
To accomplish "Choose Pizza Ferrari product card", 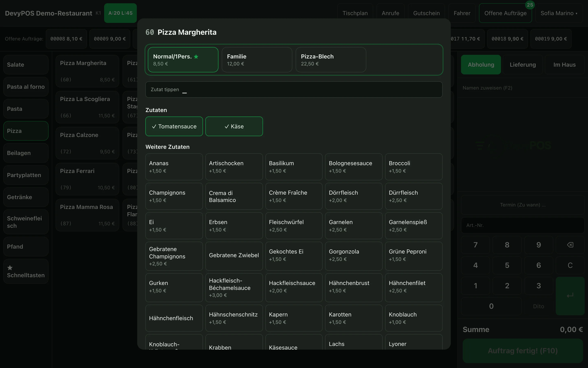I will point(87,179).
